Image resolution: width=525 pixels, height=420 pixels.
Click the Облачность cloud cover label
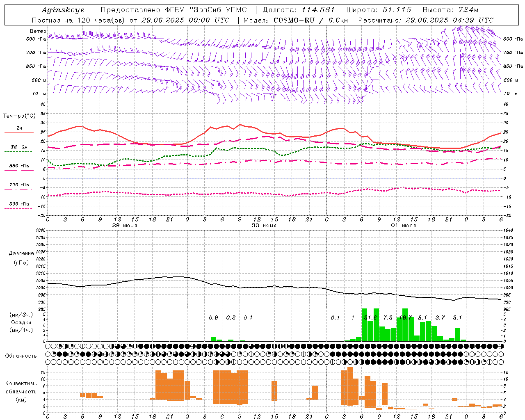point(21,356)
